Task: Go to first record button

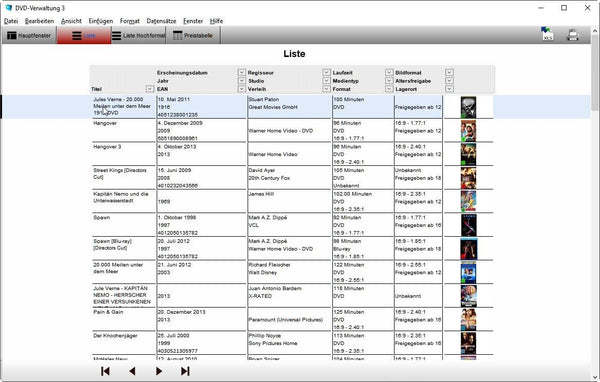Action: 105,371
